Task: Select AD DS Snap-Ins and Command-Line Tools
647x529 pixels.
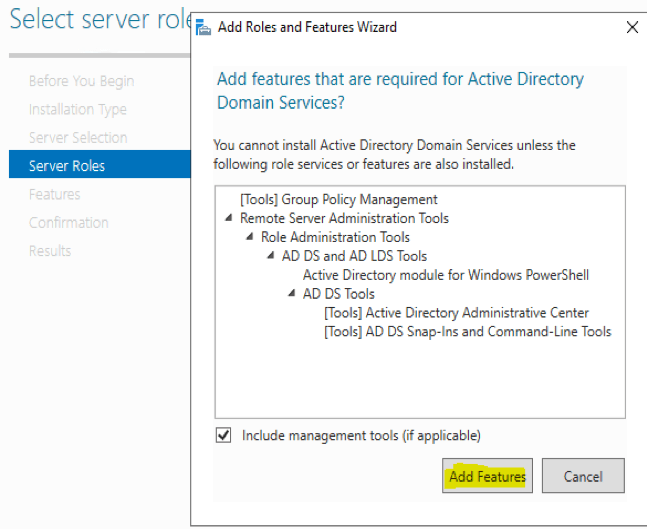Action: click(x=467, y=332)
